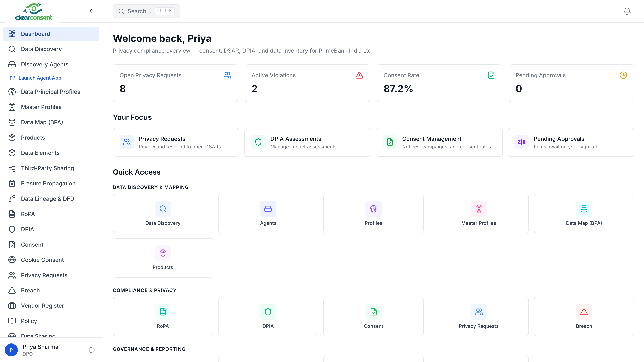Image resolution: width=644 pixels, height=362 pixels.
Task: Click the ClearConsent logo
Action: click(33, 11)
